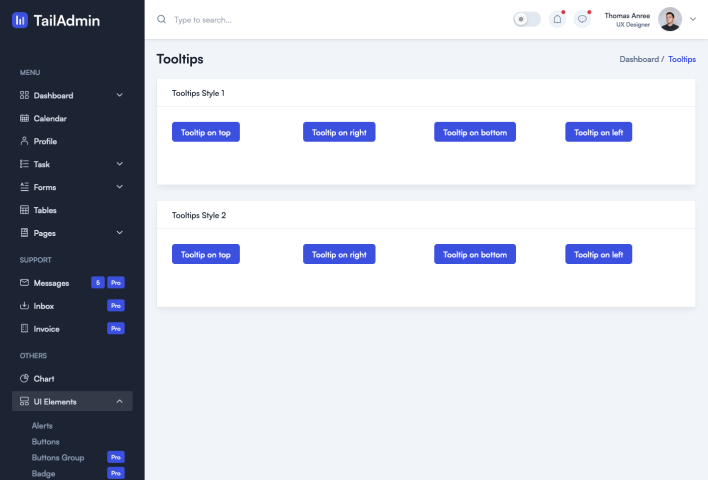Click the search magnifier icon
Image resolution: width=708 pixels, height=480 pixels.
coord(162,19)
